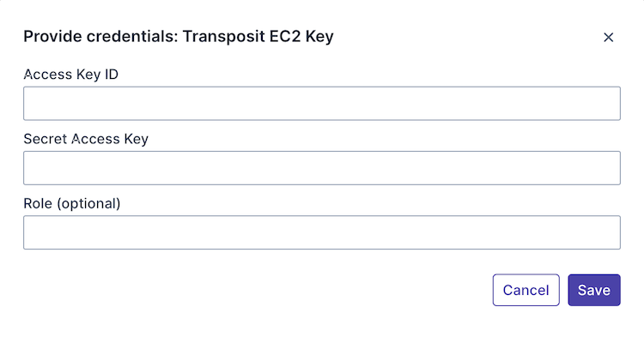Click the Secret Access Key label
Viewport: 644px width, 343px height.
coord(86,139)
